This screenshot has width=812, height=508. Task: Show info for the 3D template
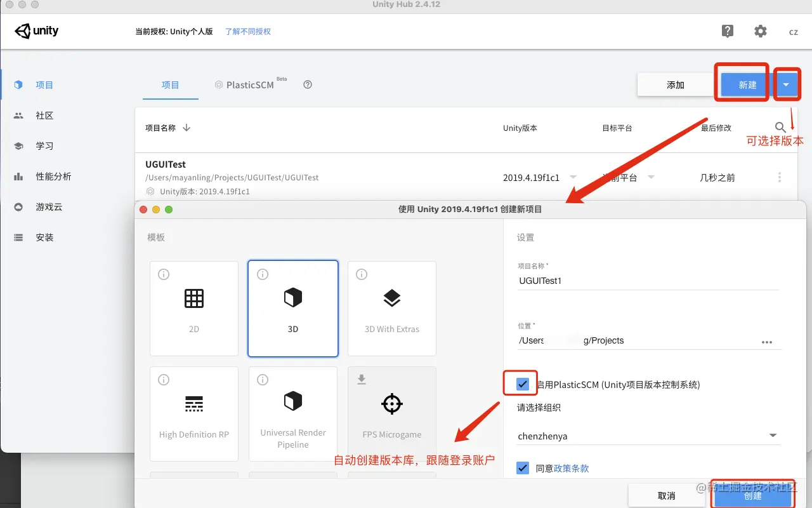point(263,274)
